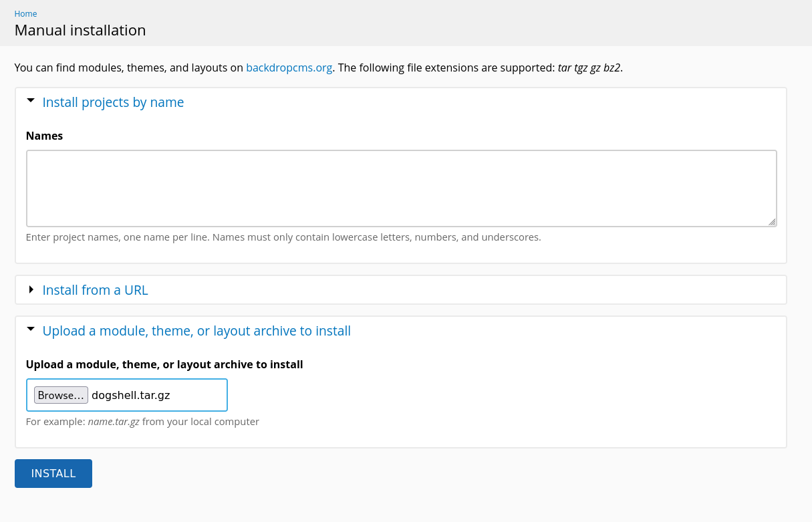Click the Manual installation page heading
The width and height of the screenshot is (812, 522).
click(x=80, y=30)
